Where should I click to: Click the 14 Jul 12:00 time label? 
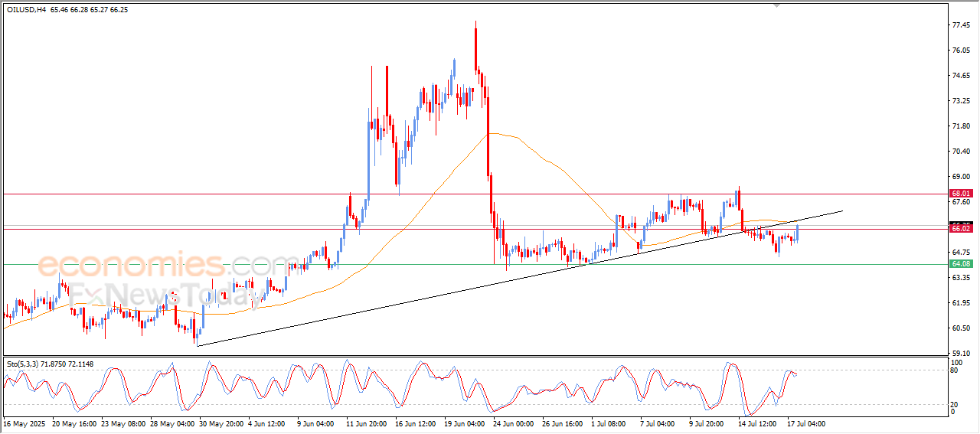[x=756, y=423]
